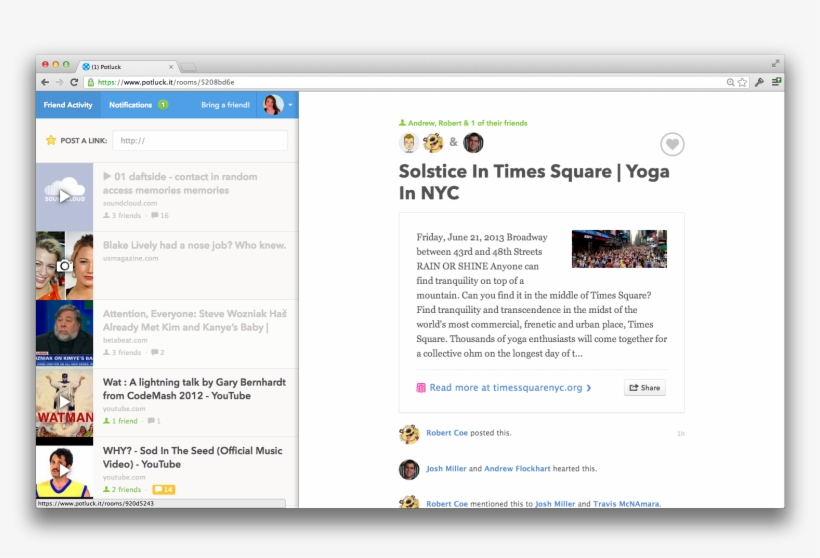Open the Notifications tab

[x=131, y=105]
